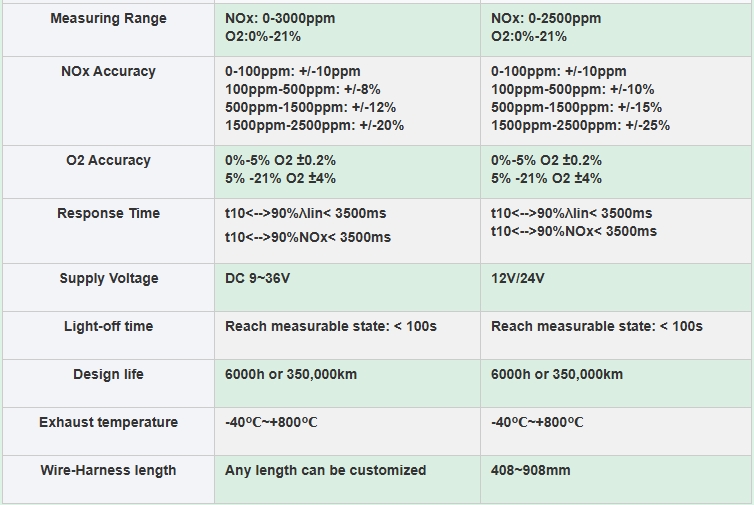This screenshot has height=505, width=754.
Task: Click the "Measuring Range" row label
Action: pos(108,19)
